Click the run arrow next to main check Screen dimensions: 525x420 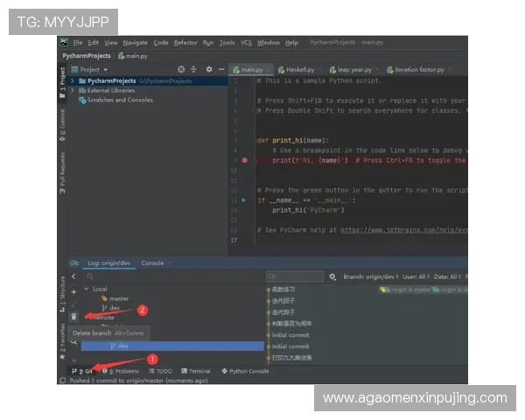pyautogui.click(x=244, y=200)
